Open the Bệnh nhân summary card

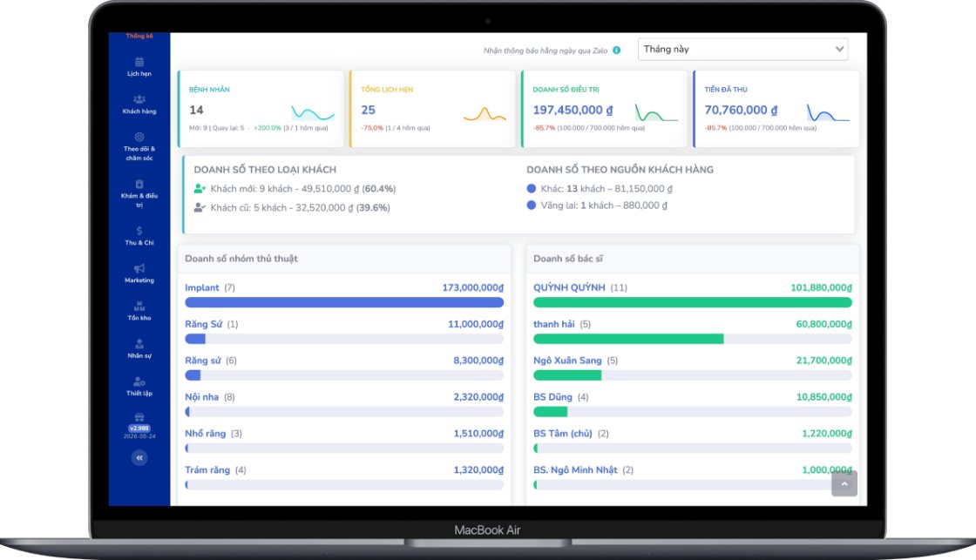point(261,109)
